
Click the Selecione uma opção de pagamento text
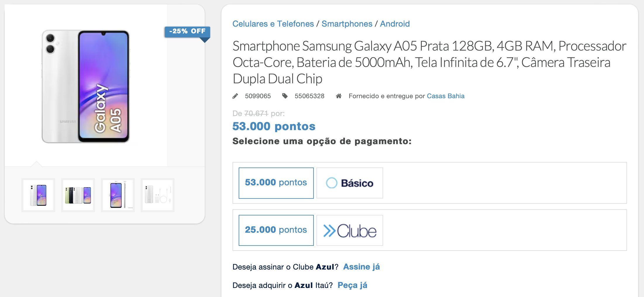[x=322, y=141]
